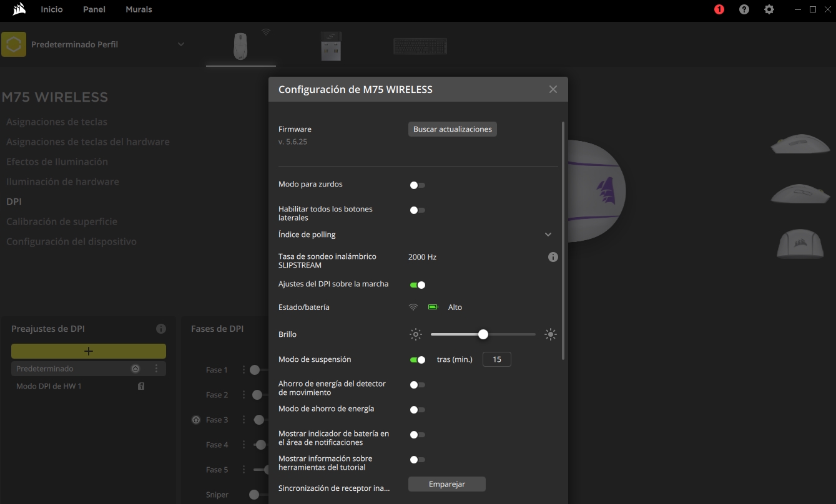Enable Mostrar indicador de batería toggle
The height and width of the screenshot is (504, 836).
click(x=417, y=435)
